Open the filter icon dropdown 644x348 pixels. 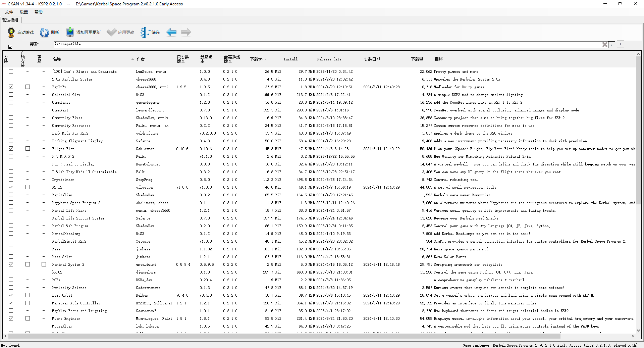tap(145, 33)
